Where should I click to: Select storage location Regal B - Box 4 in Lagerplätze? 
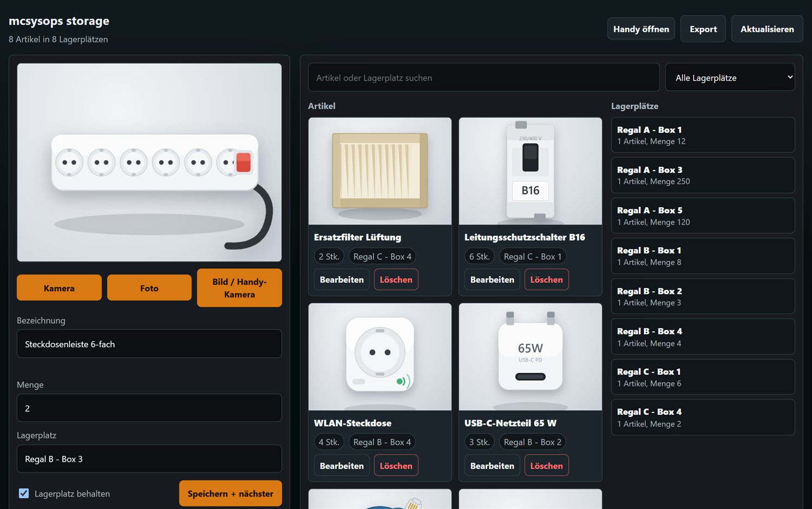coord(703,336)
